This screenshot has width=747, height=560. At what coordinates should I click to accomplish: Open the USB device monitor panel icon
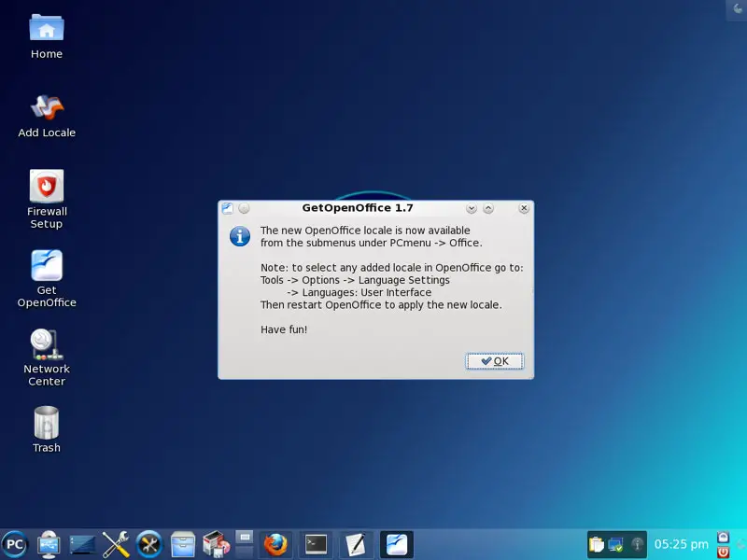(49, 544)
